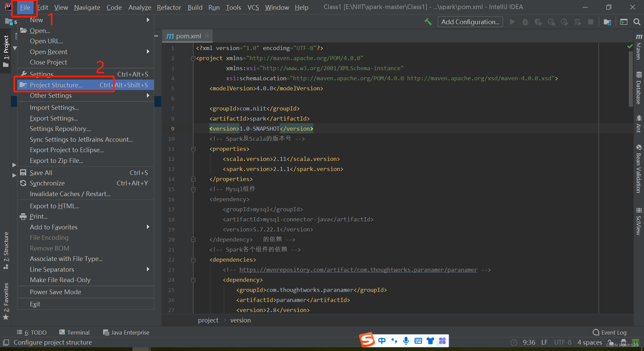Expand the Add to Favorites submenu

point(86,227)
